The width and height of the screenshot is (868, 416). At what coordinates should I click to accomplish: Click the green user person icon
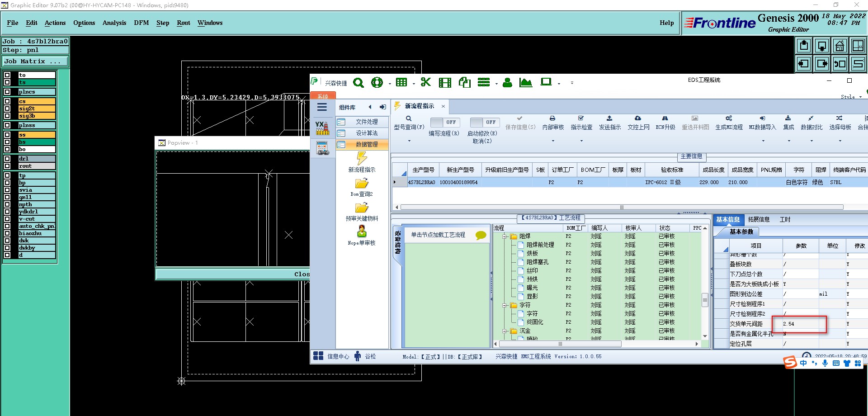tap(507, 82)
